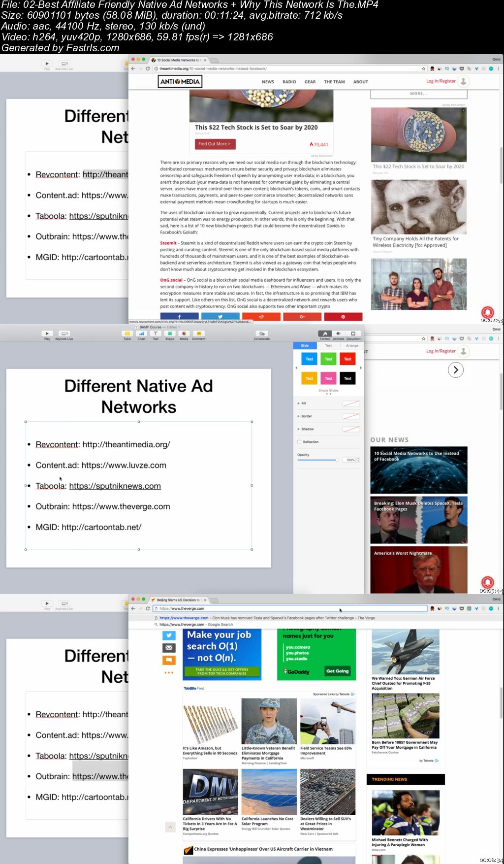Click the Opacity slider track
Screen dimensions: 504x864
[x=317, y=460]
